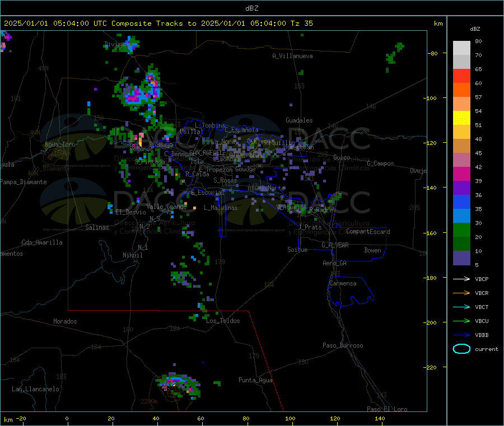Click the white VBCP arrow icon
The image size is (504, 426).
[461, 279]
